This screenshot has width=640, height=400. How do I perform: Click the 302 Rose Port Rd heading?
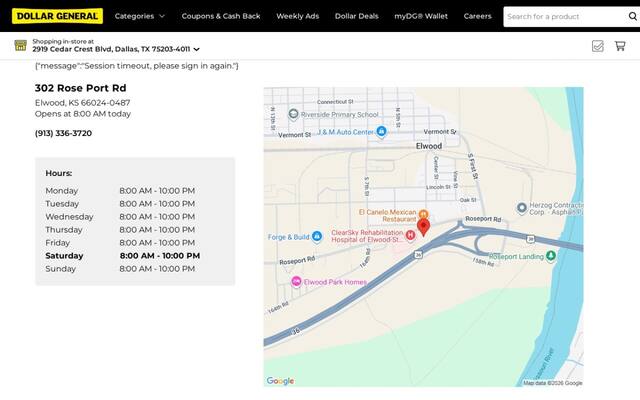[80, 88]
